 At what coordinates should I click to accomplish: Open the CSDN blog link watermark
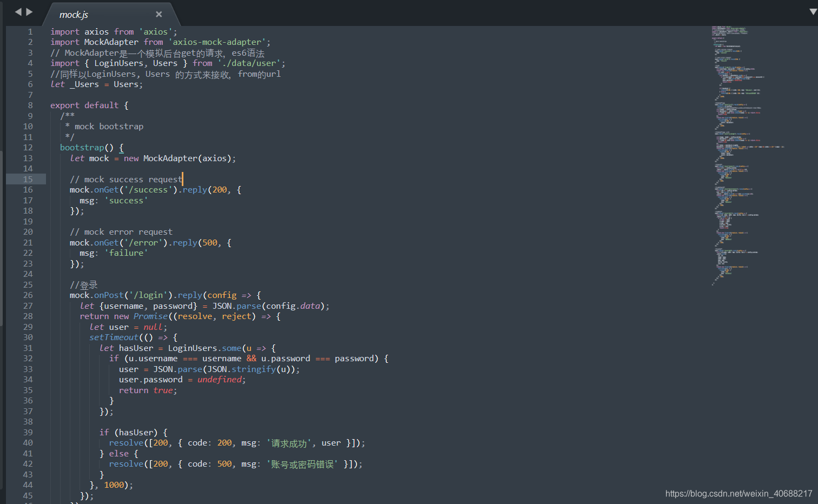[737, 493]
